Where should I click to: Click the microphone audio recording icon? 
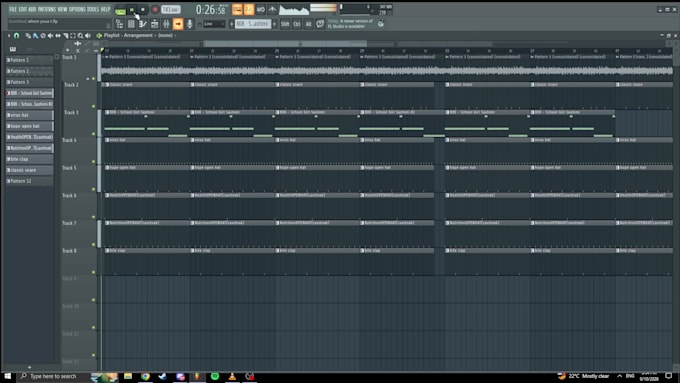click(x=190, y=24)
